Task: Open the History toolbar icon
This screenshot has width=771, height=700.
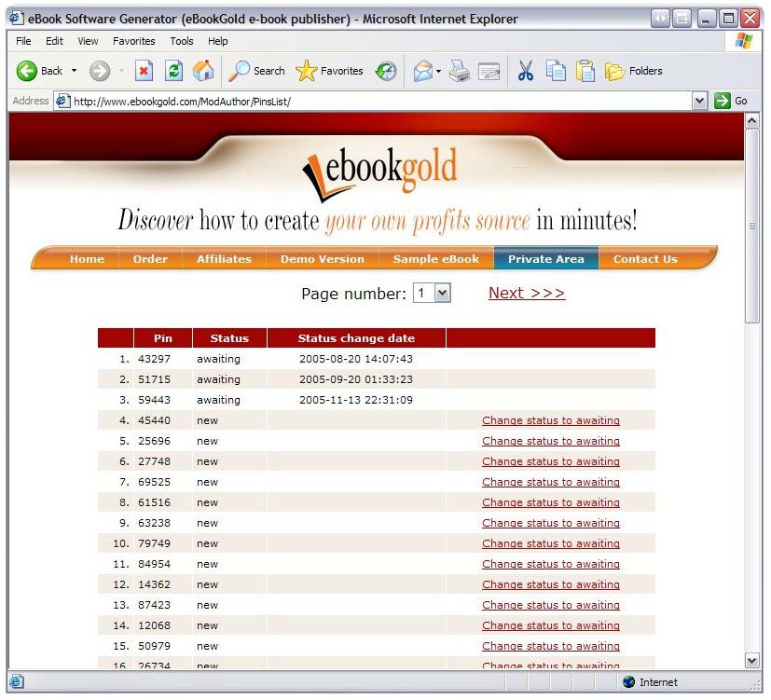Action: [x=386, y=71]
